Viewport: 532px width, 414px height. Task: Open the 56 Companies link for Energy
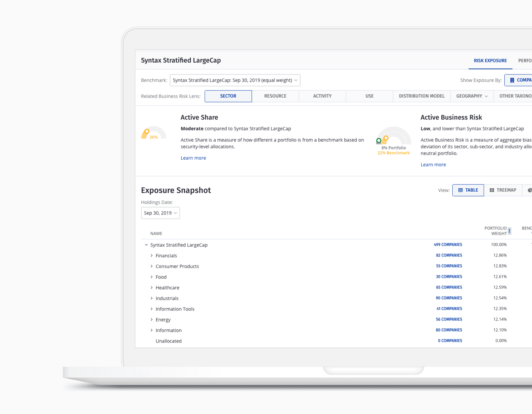449,319
